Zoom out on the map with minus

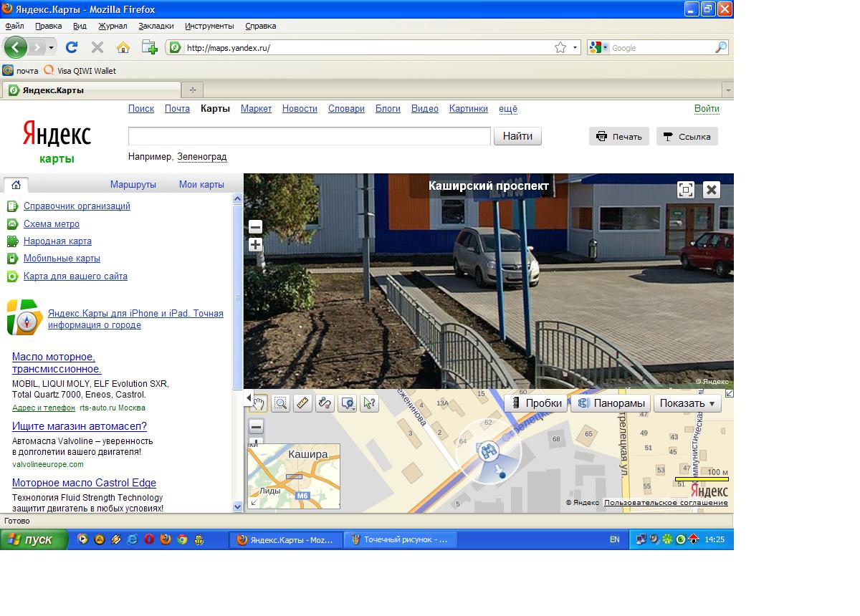pos(256,426)
